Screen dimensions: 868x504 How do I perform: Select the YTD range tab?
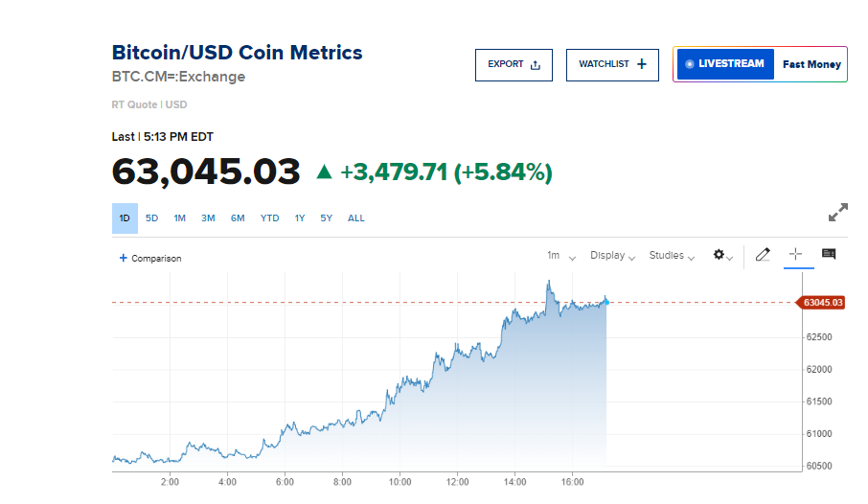[x=269, y=218]
